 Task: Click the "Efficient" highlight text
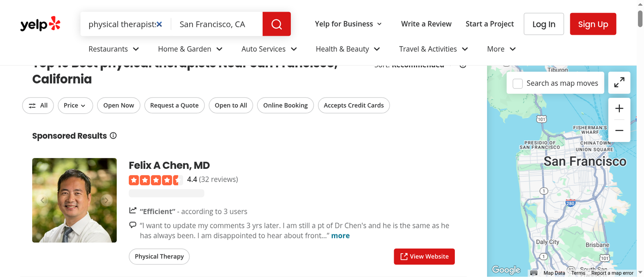pos(157,211)
